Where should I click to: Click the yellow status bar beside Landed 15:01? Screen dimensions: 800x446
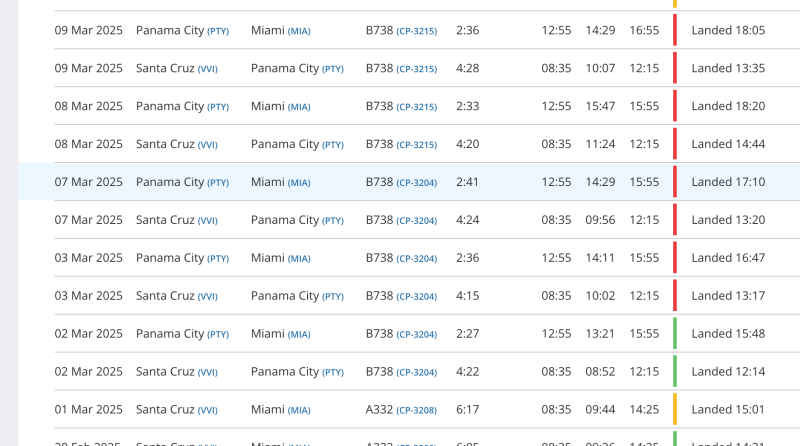[675, 410]
